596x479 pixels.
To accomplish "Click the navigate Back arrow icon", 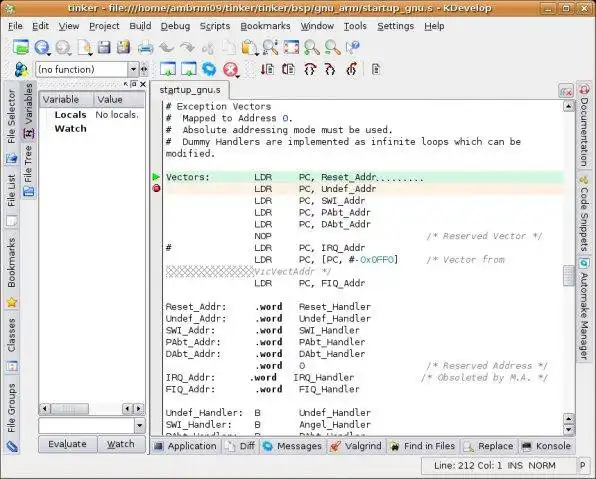I will click(x=42, y=48).
